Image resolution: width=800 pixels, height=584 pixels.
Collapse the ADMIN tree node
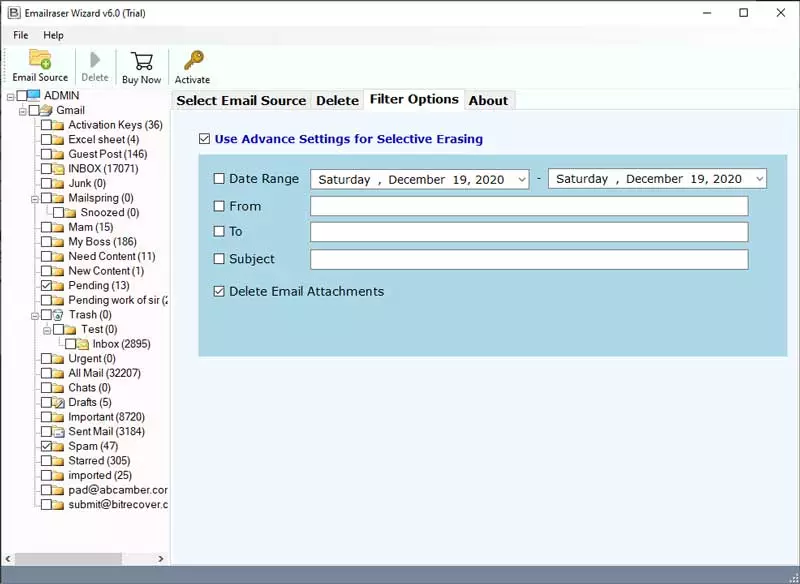coord(11,96)
